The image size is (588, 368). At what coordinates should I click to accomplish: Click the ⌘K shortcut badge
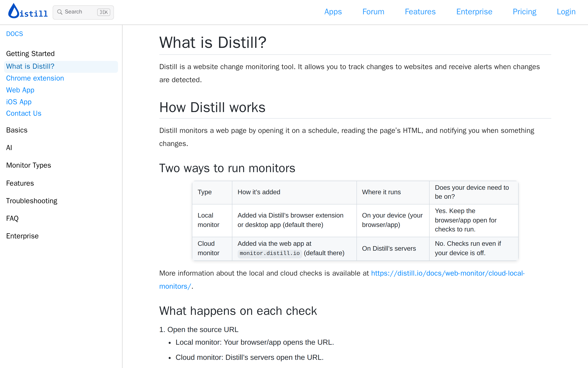[x=104, y=12]
